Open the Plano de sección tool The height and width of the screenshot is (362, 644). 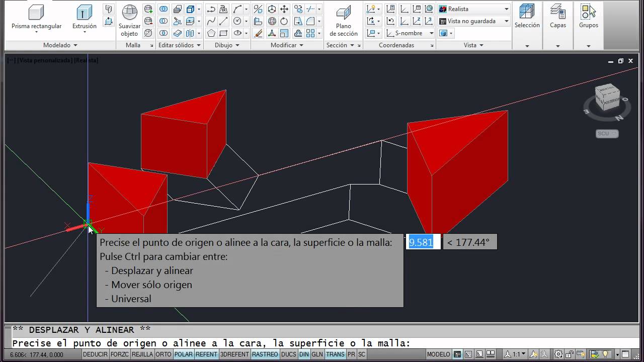(x=344, y=21)
